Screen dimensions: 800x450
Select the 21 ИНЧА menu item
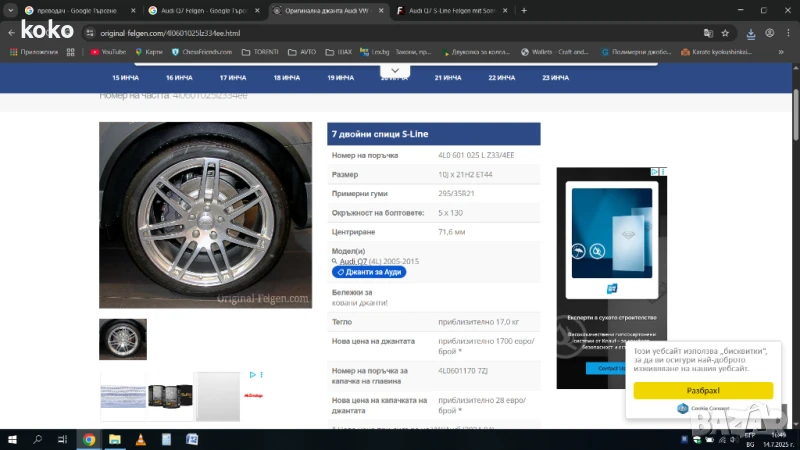[x=448, y=77]
